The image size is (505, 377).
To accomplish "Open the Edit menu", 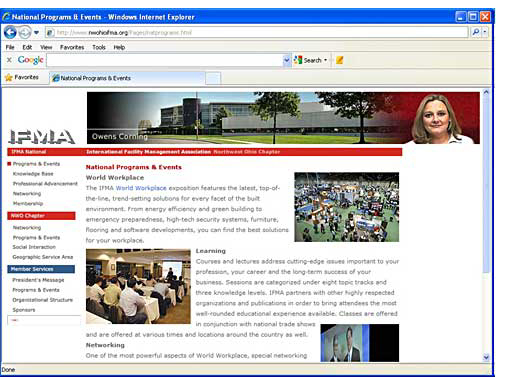I will coord(27,47).
